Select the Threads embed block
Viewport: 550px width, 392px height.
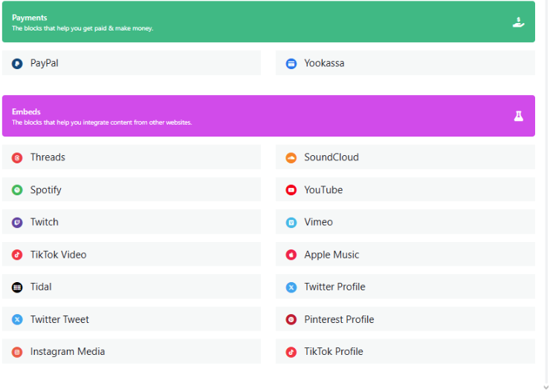[x=132, y=157]
